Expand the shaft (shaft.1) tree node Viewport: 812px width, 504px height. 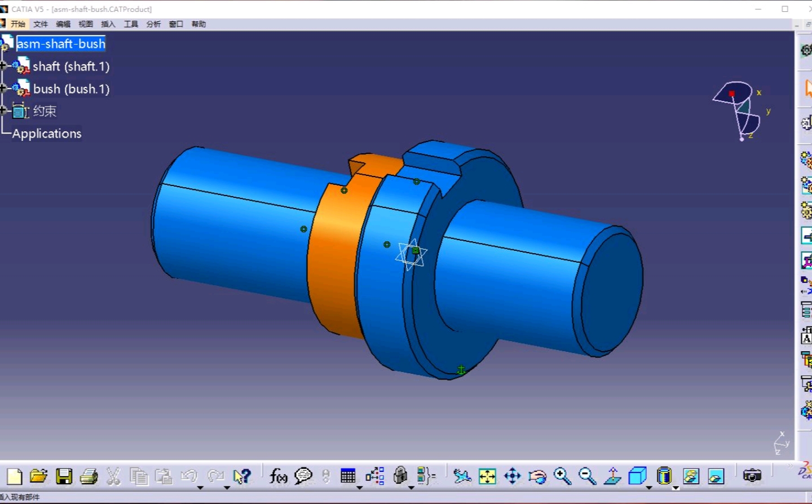(x=3, y=66)
